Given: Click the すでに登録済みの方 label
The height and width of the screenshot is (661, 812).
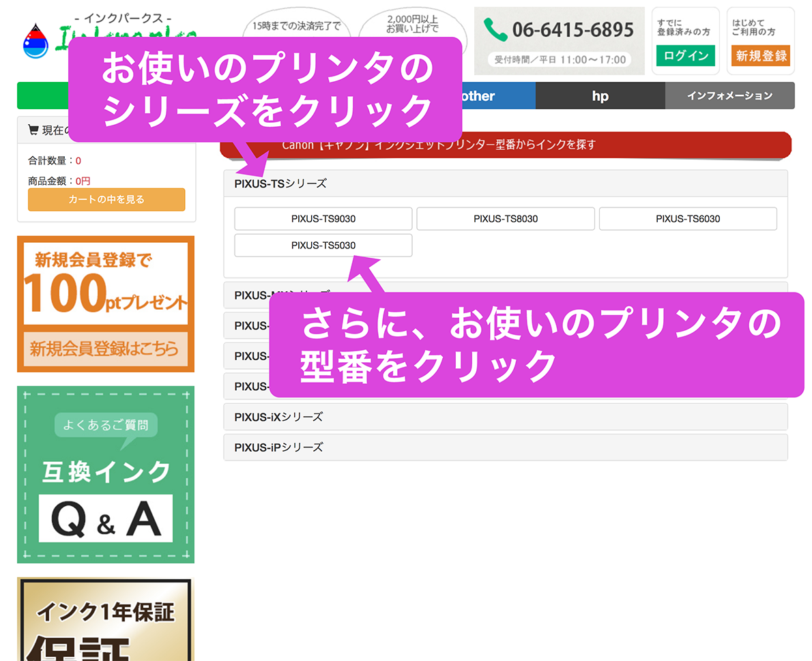Looking at the screenshot, I should pos(684,27).
